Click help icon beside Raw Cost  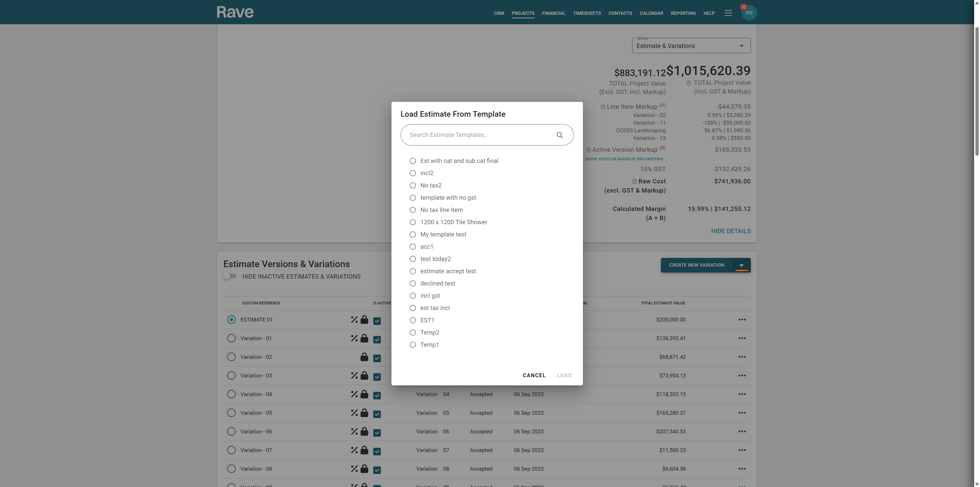(634, 181)
